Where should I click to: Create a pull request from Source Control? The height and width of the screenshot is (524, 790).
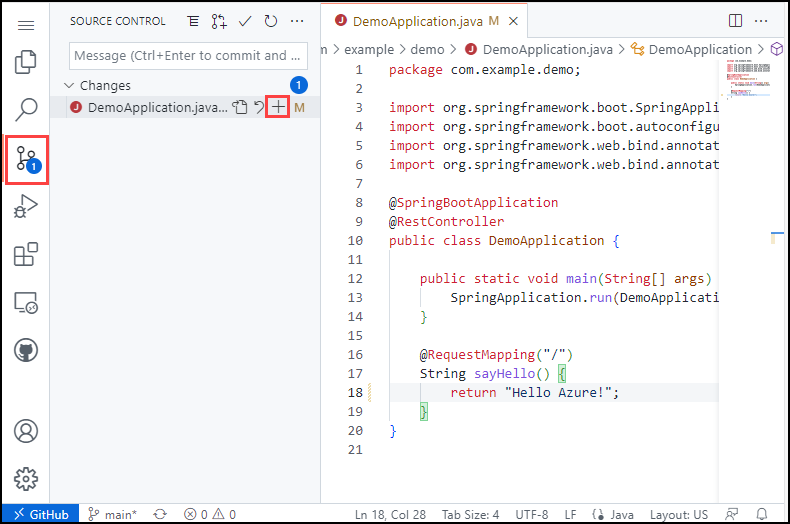[219, 21]
